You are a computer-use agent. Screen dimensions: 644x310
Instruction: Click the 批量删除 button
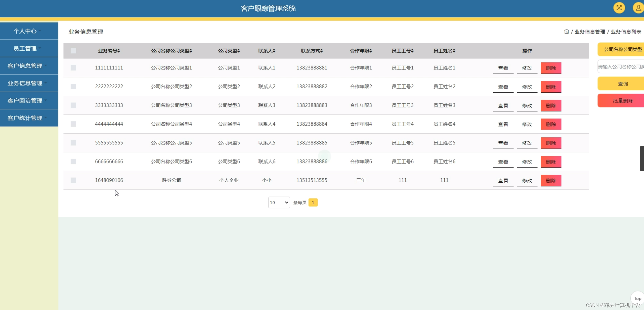point(622,101)
